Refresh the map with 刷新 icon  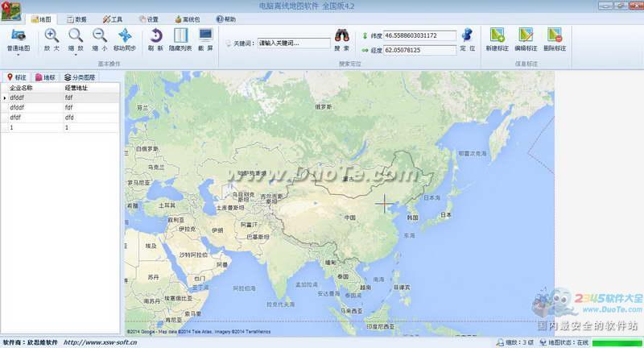tap(156, 35)
